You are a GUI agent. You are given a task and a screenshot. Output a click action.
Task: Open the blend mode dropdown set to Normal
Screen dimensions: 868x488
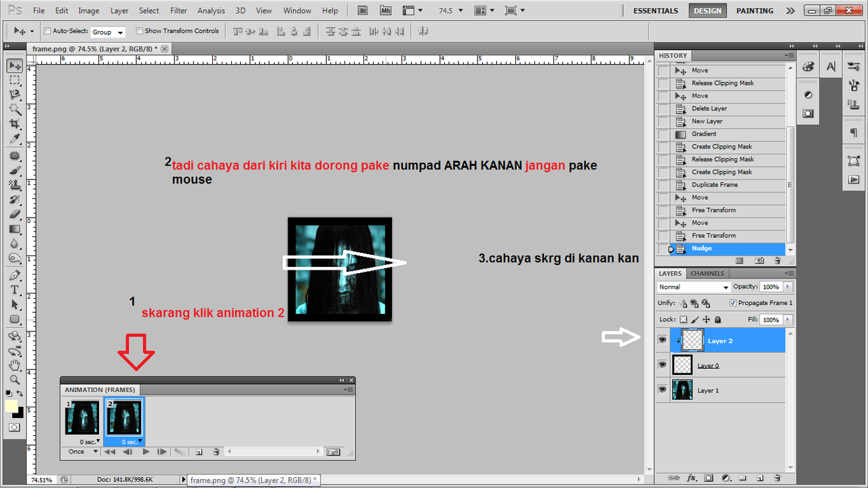[x=693, y=287]
